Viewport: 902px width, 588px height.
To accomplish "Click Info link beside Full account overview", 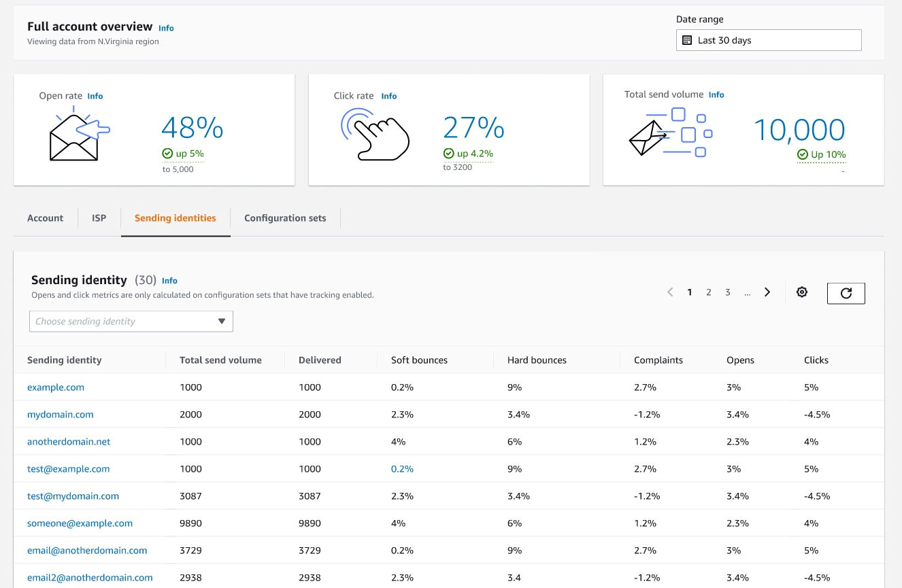I will pyautogui.click(x=166, y=28).
